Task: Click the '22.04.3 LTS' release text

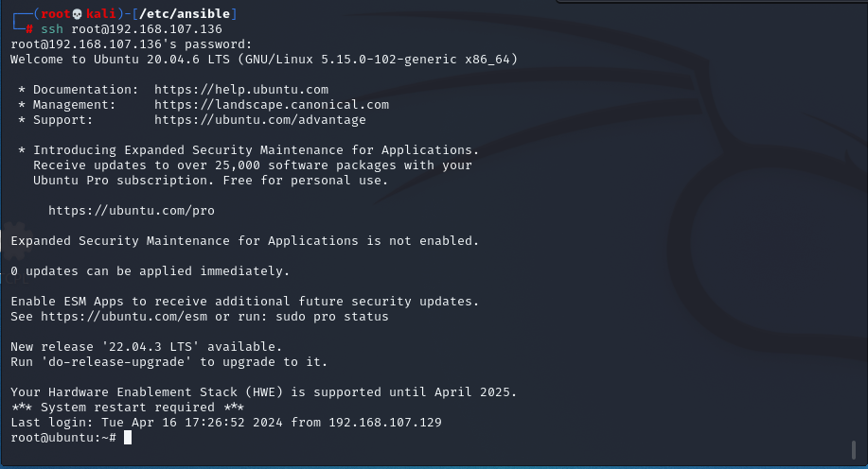Action: (x=150, y=347)
